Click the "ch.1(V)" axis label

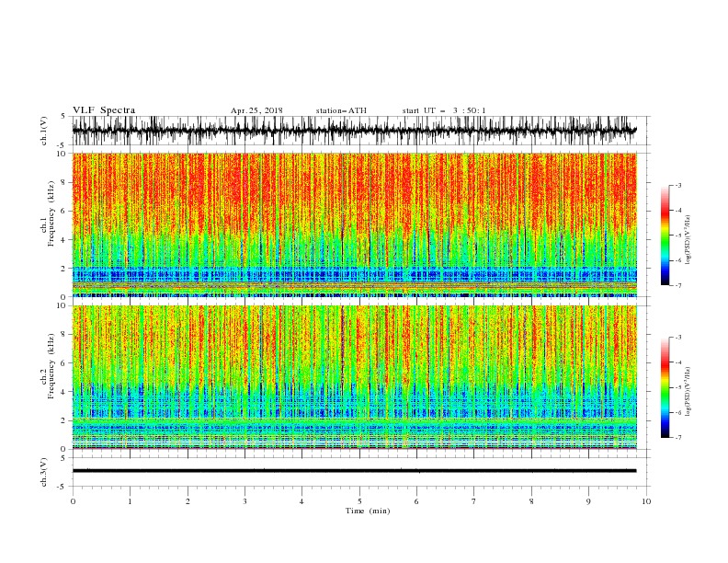click(44, 131)
